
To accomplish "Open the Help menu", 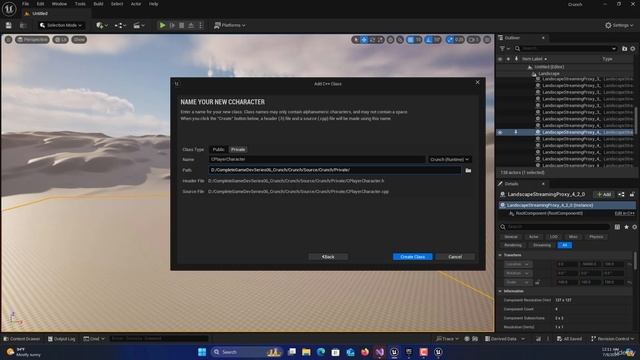I will pyautogui.click(x=153, y=4).
